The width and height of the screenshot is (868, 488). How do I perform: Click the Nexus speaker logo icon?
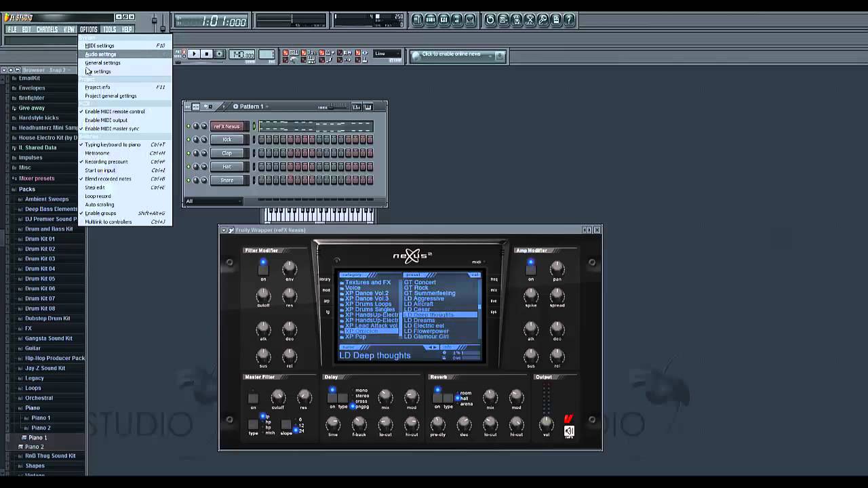point(569,431)
